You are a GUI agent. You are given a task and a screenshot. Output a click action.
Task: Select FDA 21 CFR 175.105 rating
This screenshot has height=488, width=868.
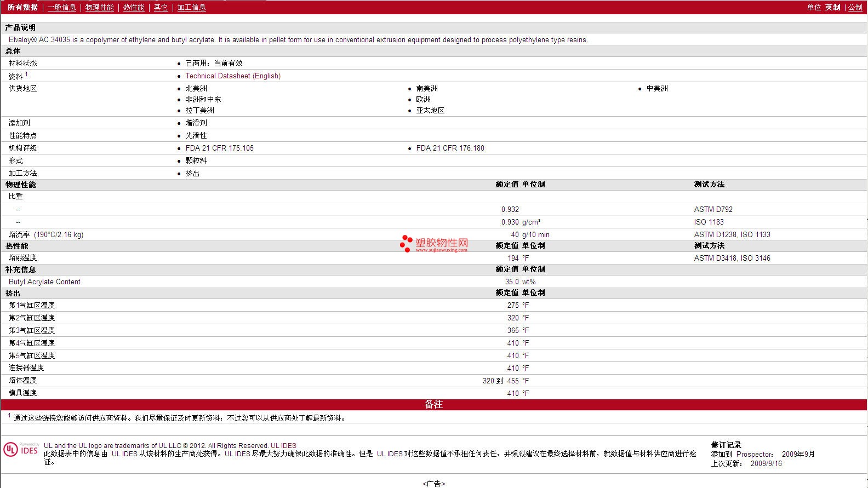(220, 148)
